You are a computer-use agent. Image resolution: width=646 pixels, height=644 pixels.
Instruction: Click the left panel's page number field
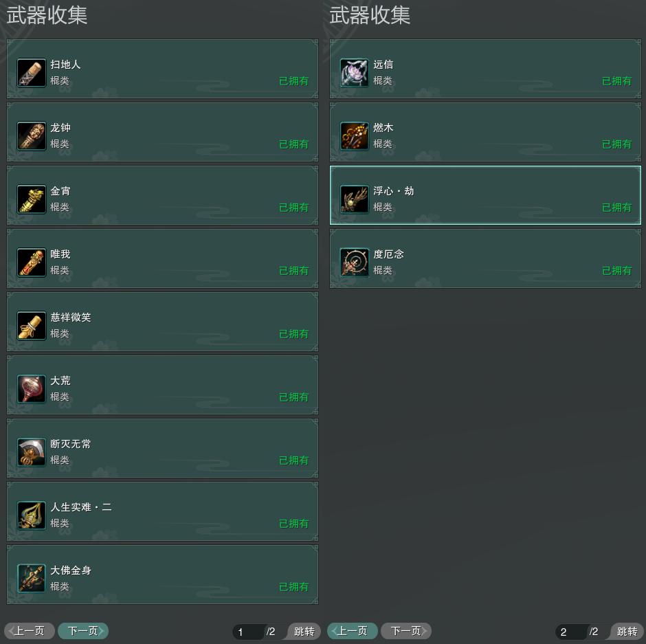click(248, 632)
